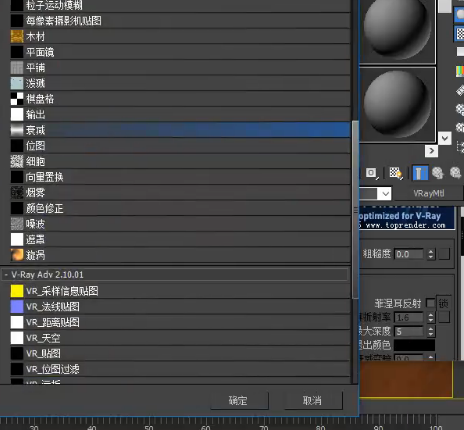The height and width of the screenshot is (430, 464).
Task: Open the material name dropdown arrow
Action: [x=385, y=193]
